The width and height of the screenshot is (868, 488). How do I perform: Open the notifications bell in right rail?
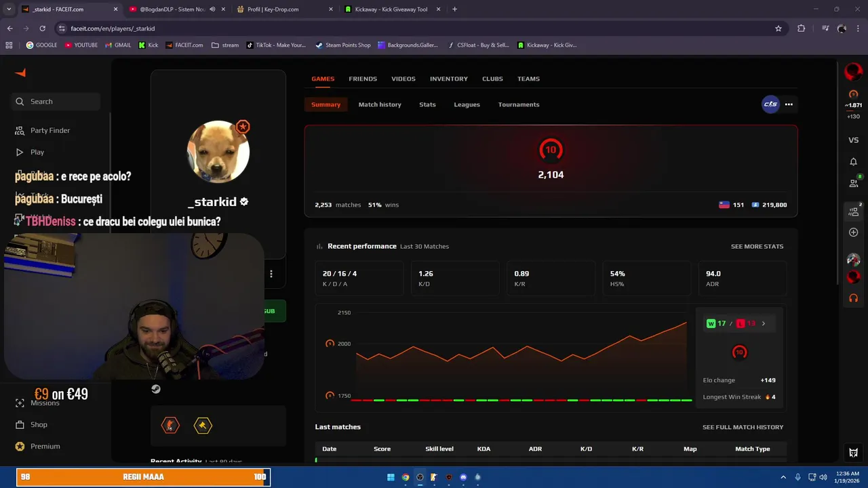tap(853, 162)
